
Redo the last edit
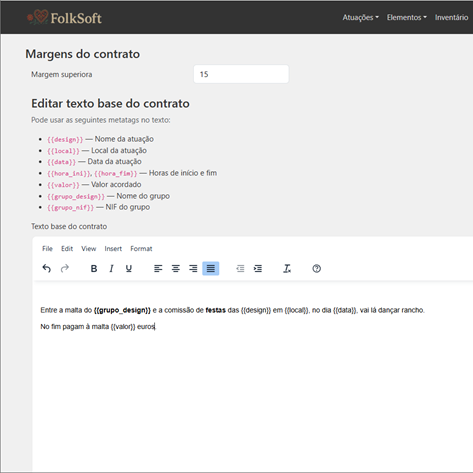click(65, 268)
